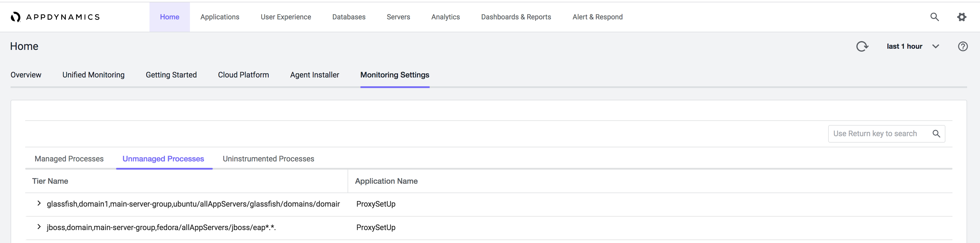Switch to the Unified Monitoring tab
The height and width of the screenshot is (243, 980).
(93, 75)
